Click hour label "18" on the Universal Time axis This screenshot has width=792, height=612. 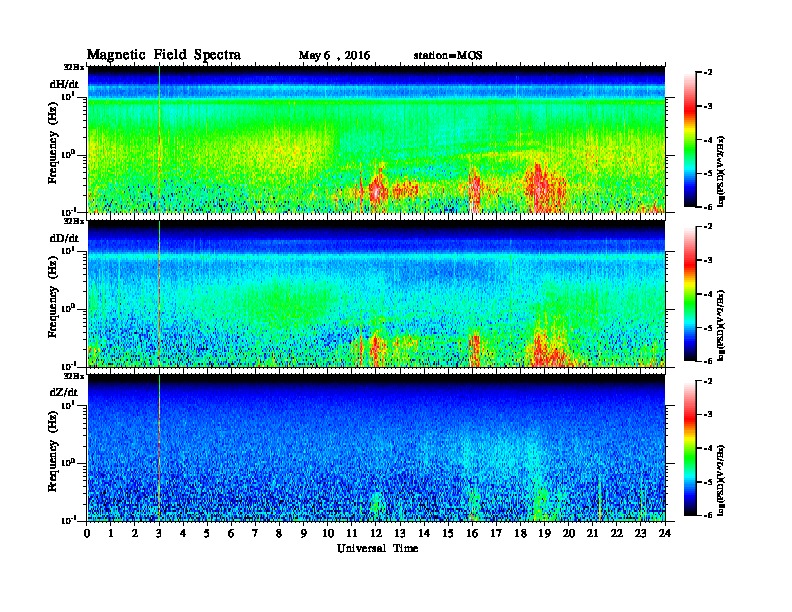(520, 533)
